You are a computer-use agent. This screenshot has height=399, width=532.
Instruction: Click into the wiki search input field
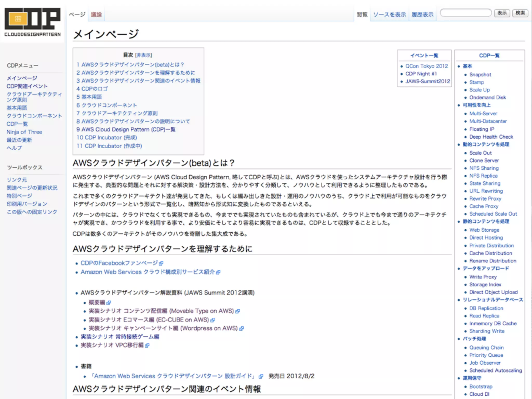click(x=465, y=13)
